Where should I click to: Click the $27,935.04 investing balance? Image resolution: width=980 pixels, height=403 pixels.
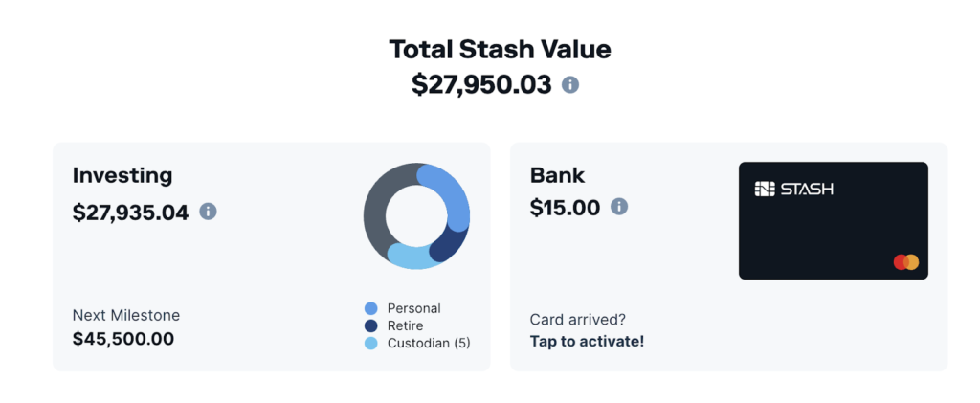tap(130, 212)
